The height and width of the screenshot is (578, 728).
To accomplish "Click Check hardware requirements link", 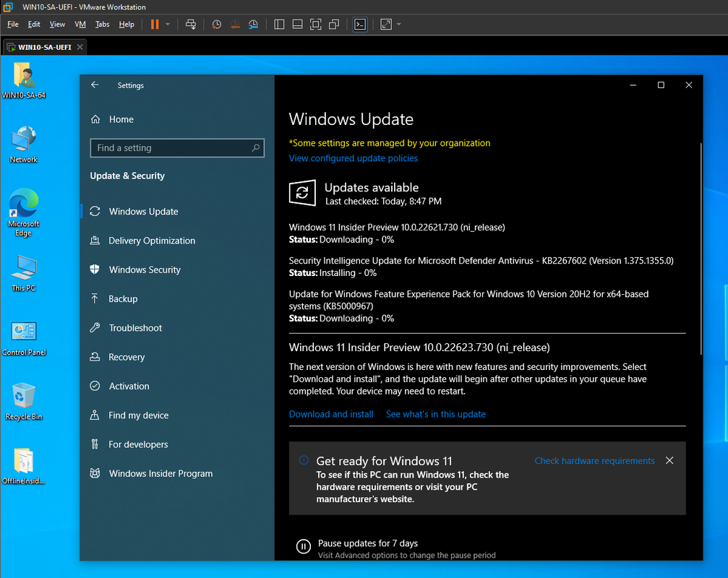I will (594, 461).
